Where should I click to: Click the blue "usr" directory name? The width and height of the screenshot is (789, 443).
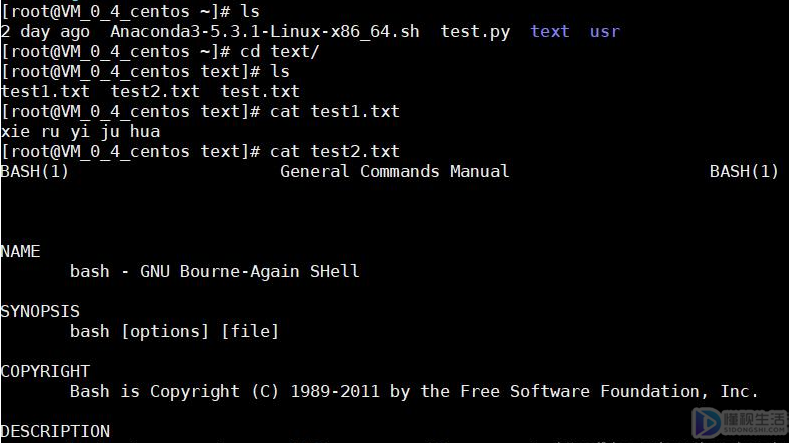[604, 31]
